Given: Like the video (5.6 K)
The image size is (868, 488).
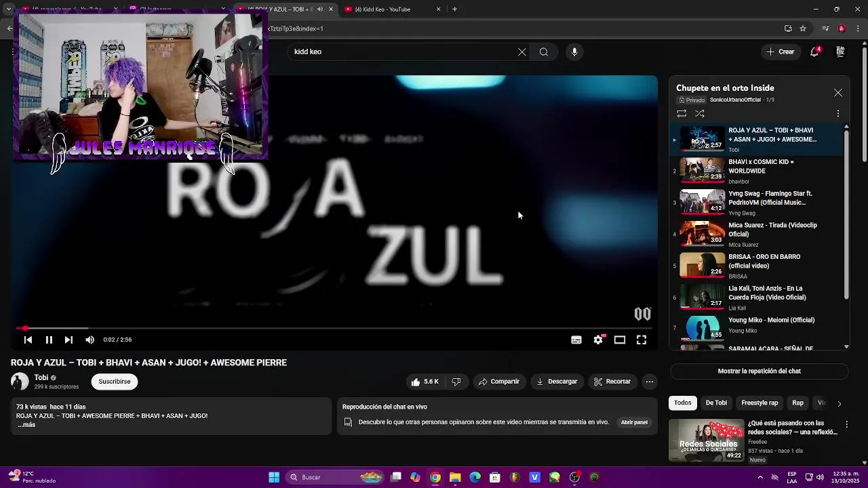Looking at the screenshot, I should click(x=425, y=382).
